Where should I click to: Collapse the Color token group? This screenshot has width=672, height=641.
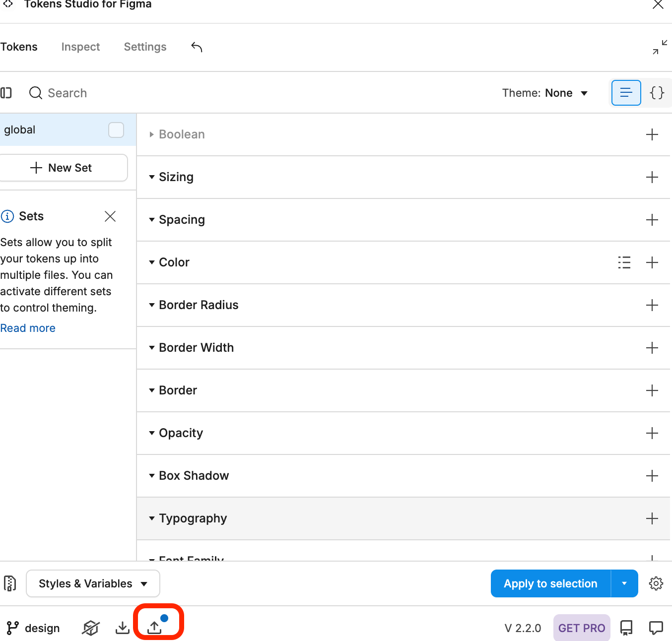point(152,262)
